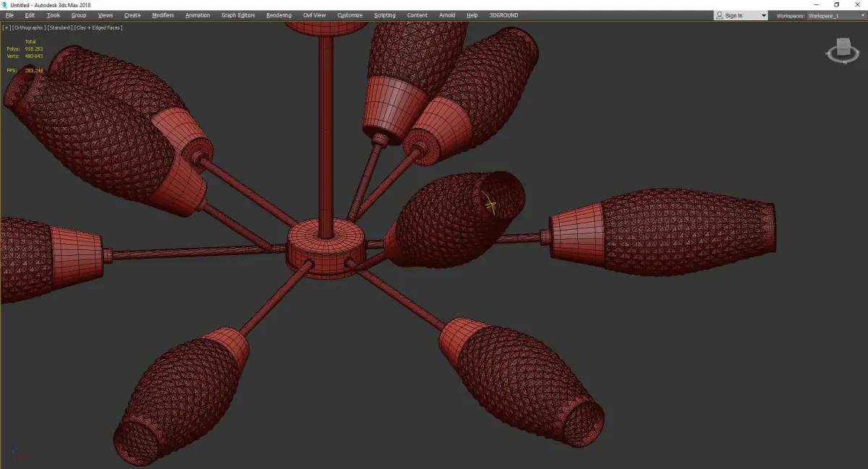This screenshot has width=868, height=469.
Task: Open the Views menu
Action: [106, 15]
